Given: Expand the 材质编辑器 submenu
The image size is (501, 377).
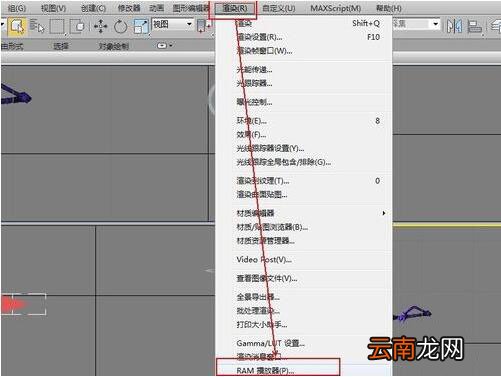Looking at the screenshot, I should coord(304,213).
